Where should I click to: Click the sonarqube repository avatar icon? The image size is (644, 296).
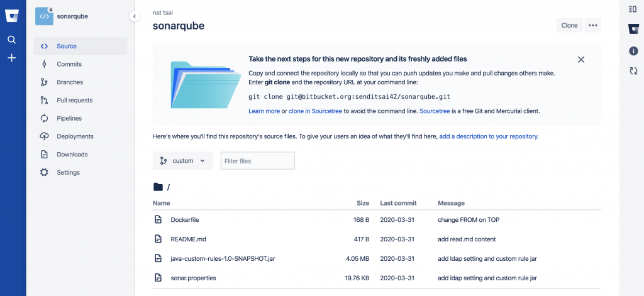(x=44, y=16)
